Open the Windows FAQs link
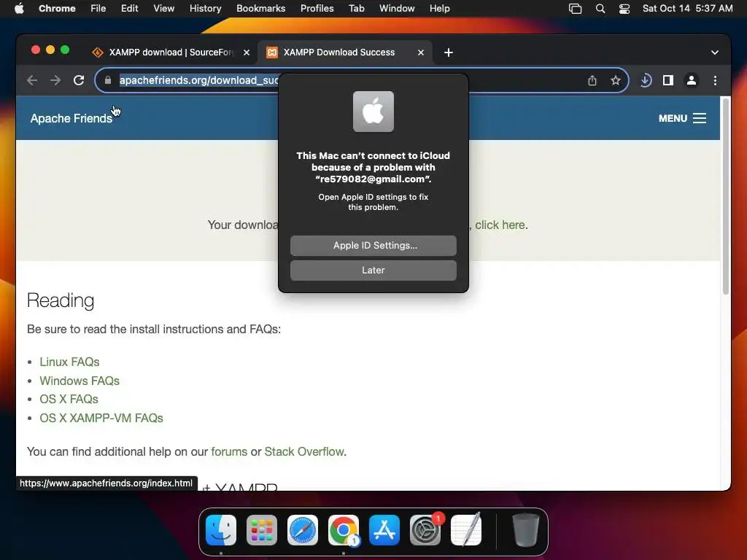Screen dimensions: 747x560 tap(80, 381)
